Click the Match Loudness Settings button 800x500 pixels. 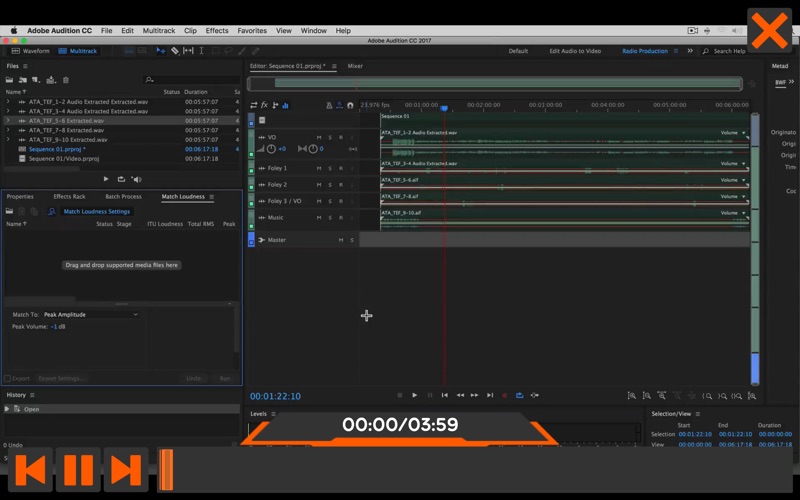pyautogui.click(x=96, y=211)
